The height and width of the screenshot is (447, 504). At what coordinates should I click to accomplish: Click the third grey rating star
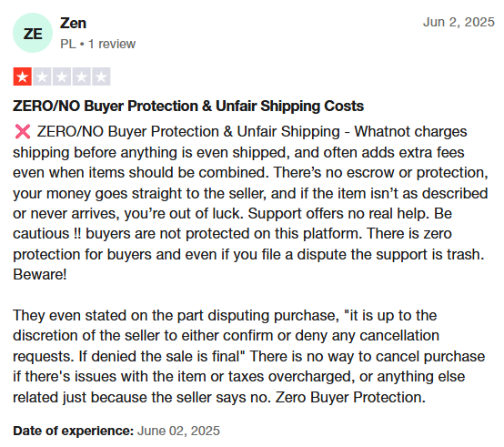click(x=62, y=76)
